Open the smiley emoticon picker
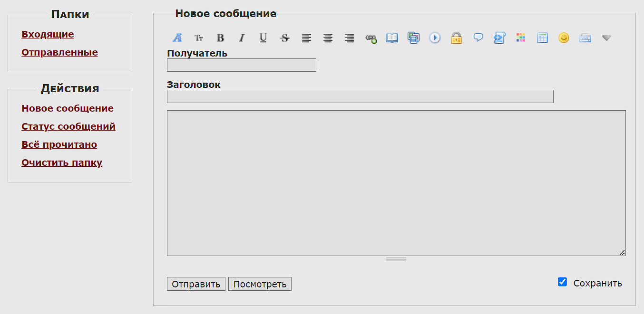The height and width of the screenshot is (314, 644). [x=564, y=38]
